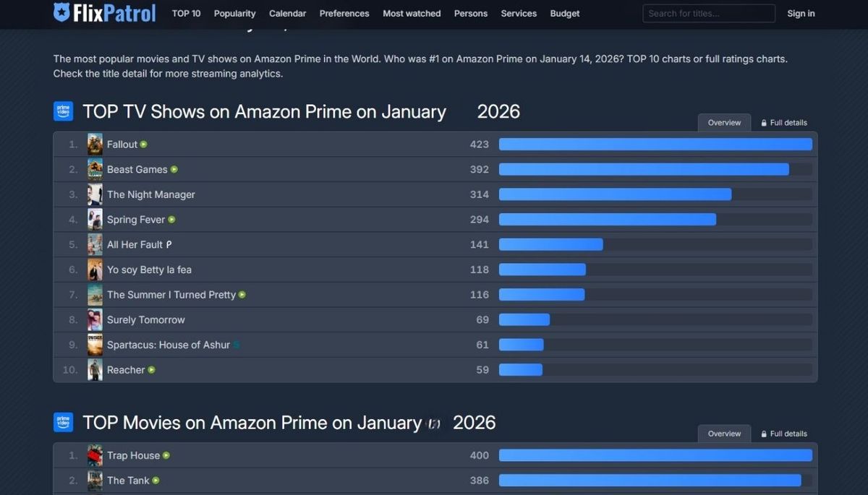Click the Prime Video icon beside TOP Movies
The image size is (868, 495).
[63, 422]
